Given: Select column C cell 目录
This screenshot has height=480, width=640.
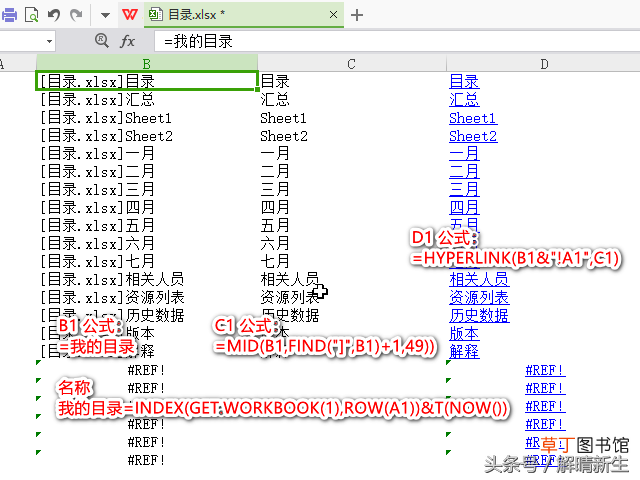Looking at the screenshot, I should 352,81.
